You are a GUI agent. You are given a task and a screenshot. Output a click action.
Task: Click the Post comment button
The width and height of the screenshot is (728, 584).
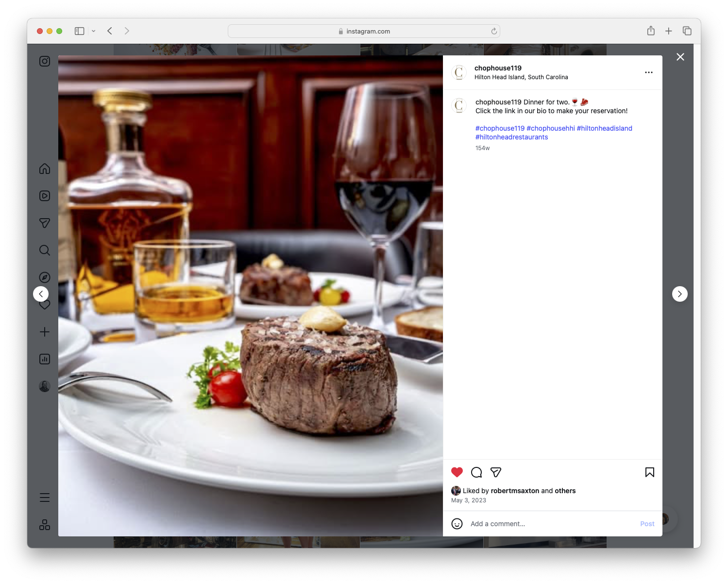pos(647,524)
